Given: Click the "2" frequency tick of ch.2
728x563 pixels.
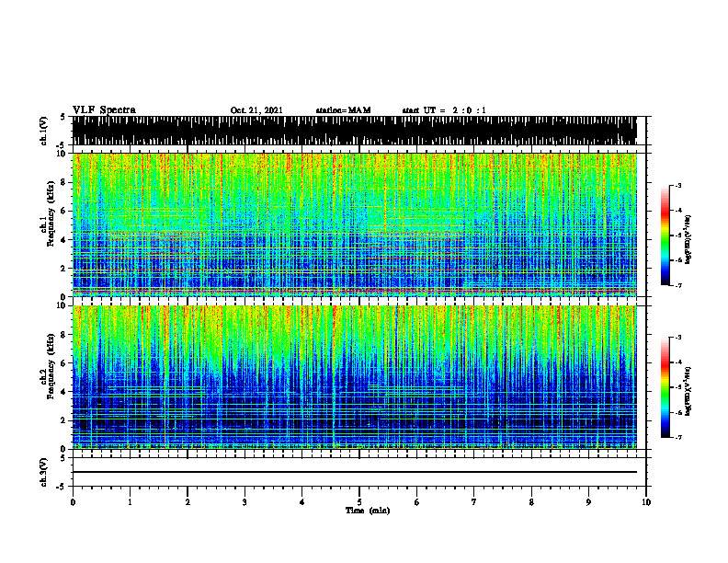Looking at the screenshot, I should coord(64,420).
